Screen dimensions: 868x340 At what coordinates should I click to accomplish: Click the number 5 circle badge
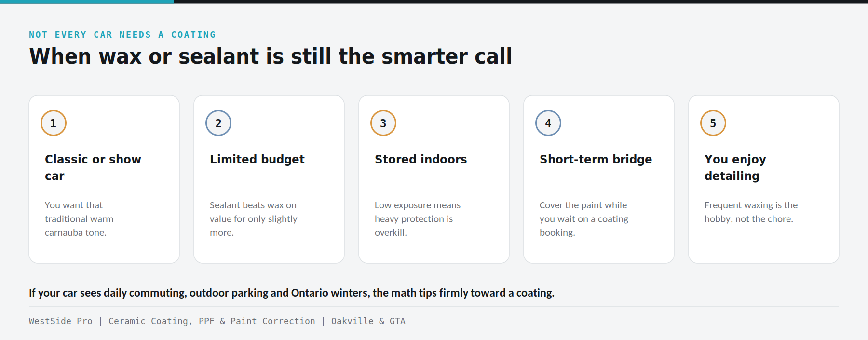(x=713, y=123)
